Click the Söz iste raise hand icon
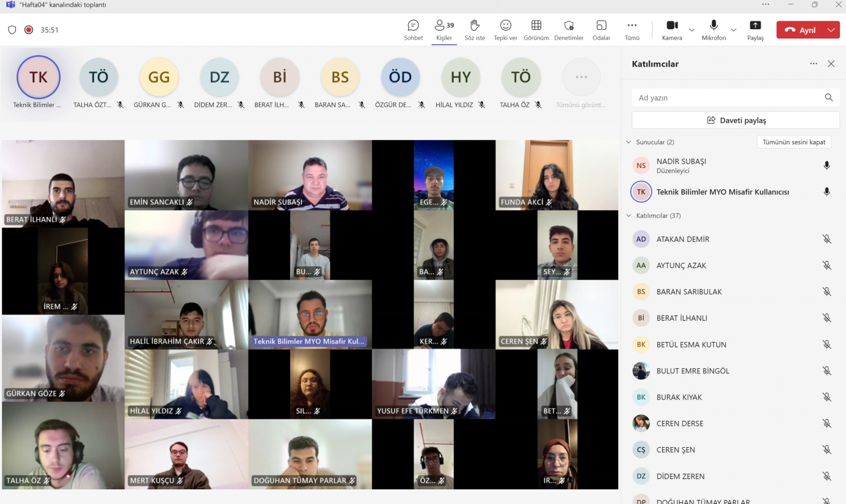846x504 pixels. (475, 26)
